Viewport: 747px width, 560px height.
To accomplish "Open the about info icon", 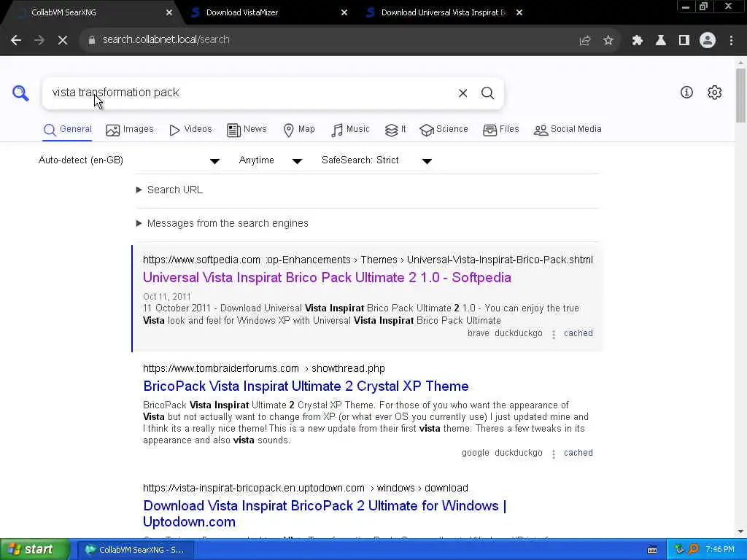I will [686, 93].
